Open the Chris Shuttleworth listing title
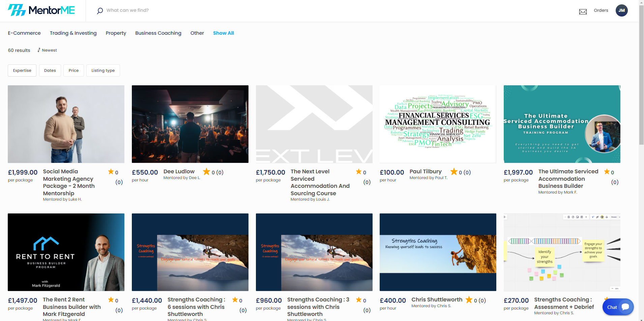 point(437,299)
